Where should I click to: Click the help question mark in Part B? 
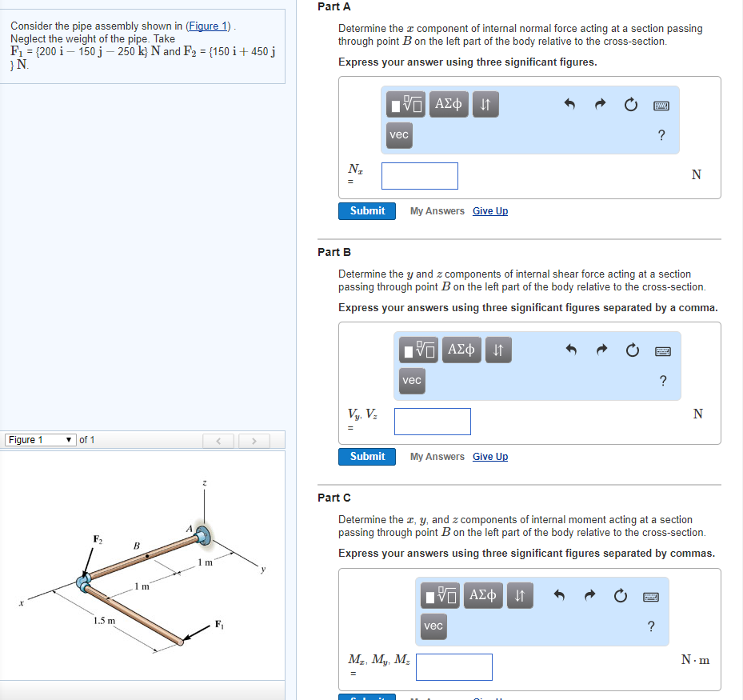click(x=663, y=381)
